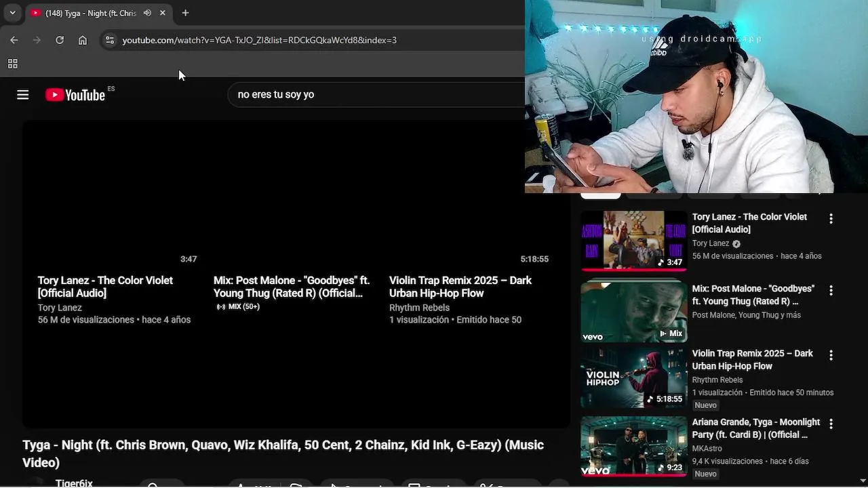Open sidebar title 'Mix: Post Malone - Goodbyes'
This screenshot has height=488, width=868.
pyautogui.click(x=753, y=295)
